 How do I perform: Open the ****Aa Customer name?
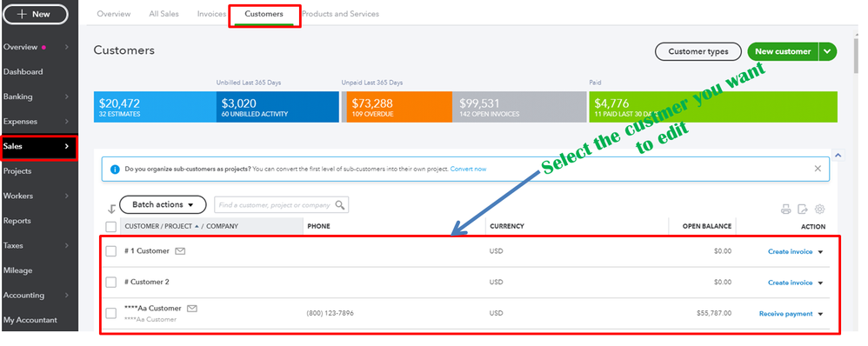pos(153,308)
